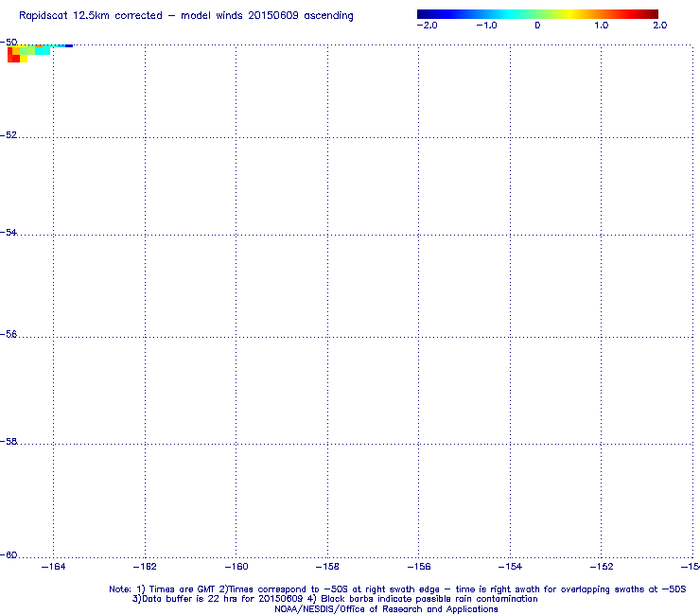This screenshot has width=700, height=615.
Task: Click the '-2.0' color bar label
Action: point(427,26)
